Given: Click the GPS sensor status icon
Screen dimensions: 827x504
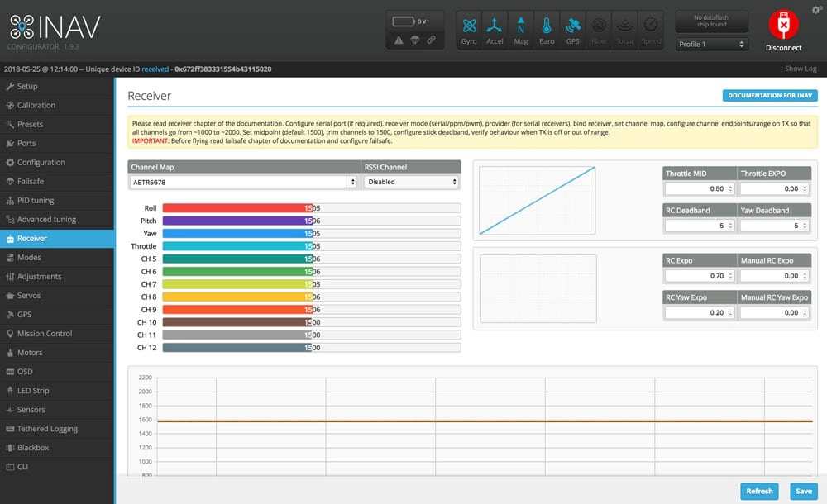Looking at the screenshot, I should point(573,31).
